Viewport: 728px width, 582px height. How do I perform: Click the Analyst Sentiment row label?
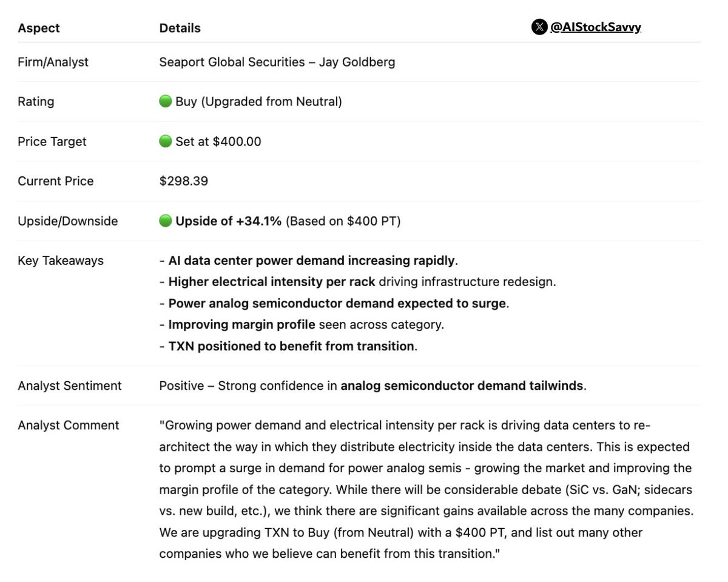70,386
